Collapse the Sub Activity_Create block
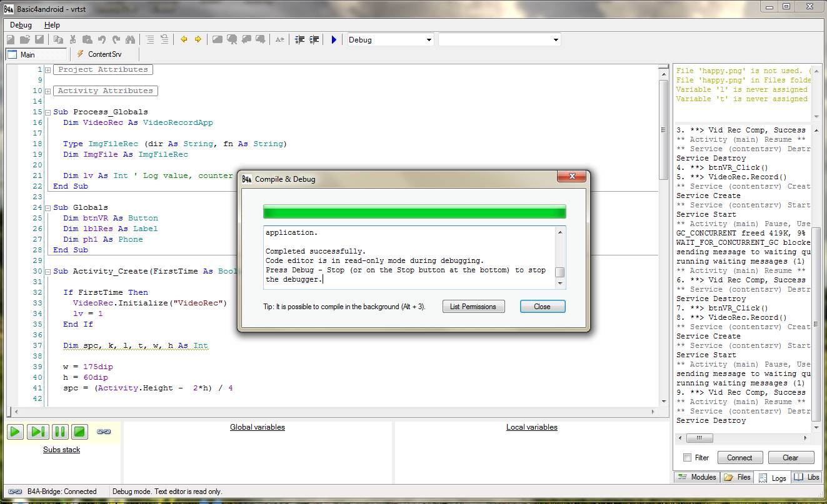The width and height of the screenshot is (827, 504). coord(48,272)
